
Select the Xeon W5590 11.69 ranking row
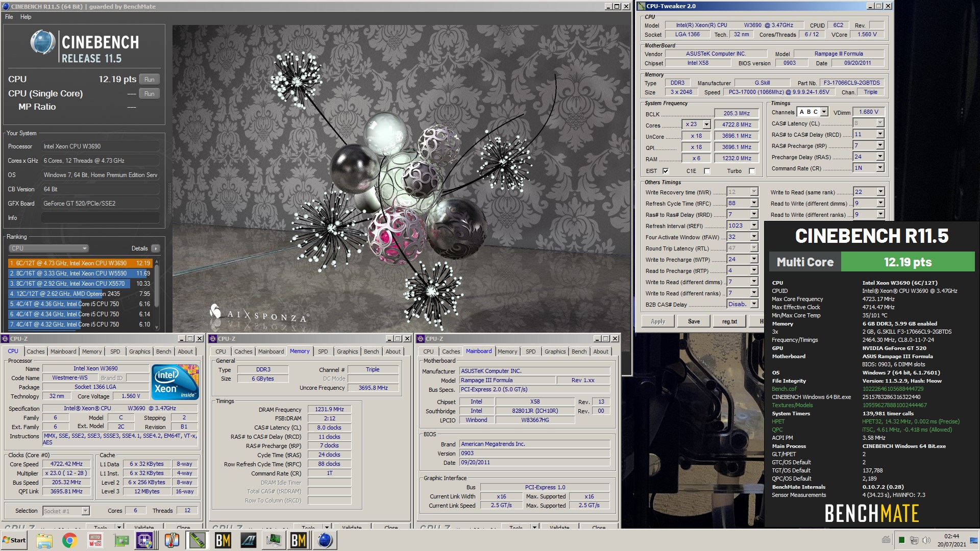point(80,273)
